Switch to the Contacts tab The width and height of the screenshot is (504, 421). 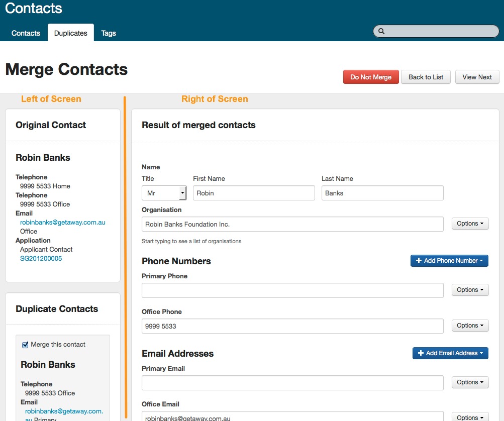26,33
